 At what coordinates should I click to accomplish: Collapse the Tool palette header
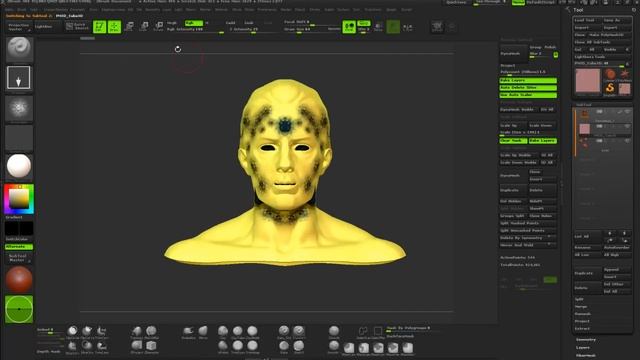pos(578,10)
